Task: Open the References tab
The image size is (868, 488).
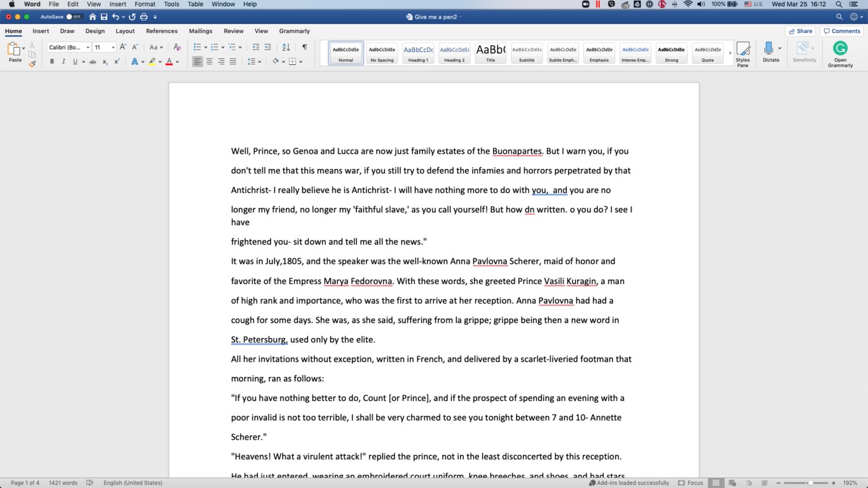Action: coord(161,30)
